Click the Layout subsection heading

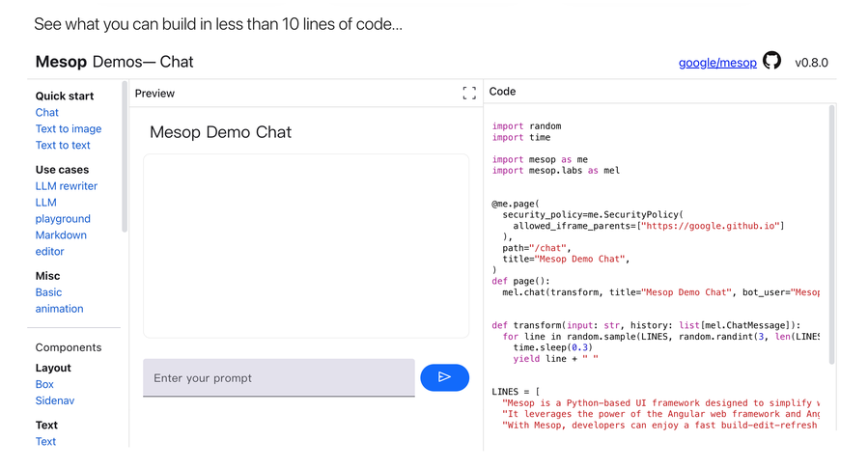point(53,368)
